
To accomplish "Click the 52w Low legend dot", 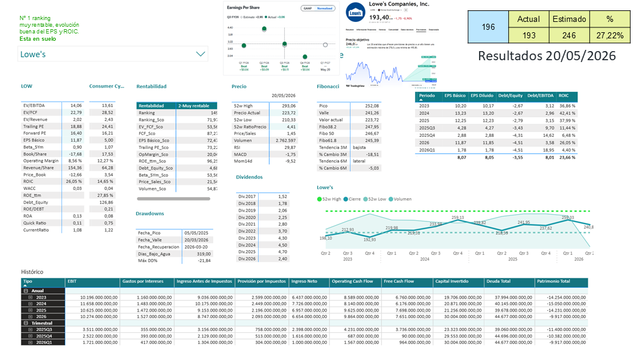I will (365, 199).
